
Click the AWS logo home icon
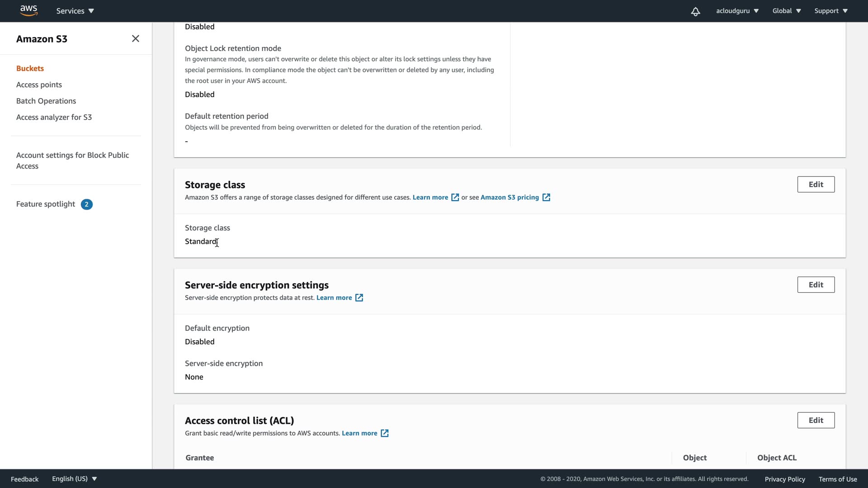click(x=28, y=11)
